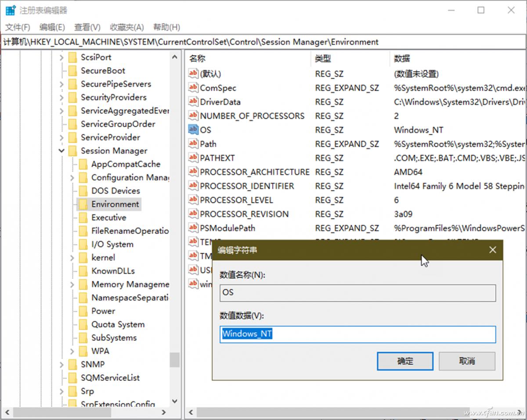
Task: Click the ab icon next to PSModulePath
Action: pos(193,228)
